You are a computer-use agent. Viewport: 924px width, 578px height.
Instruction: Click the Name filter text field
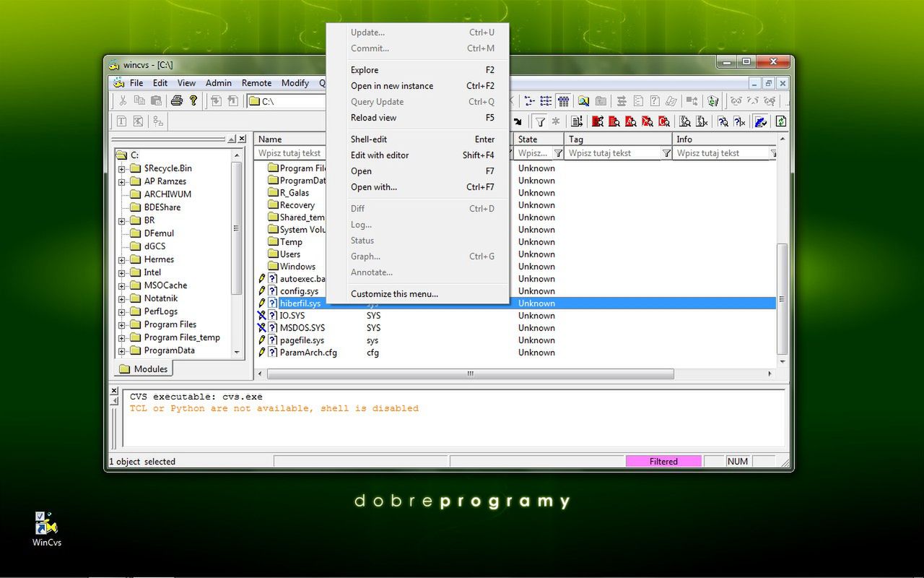(x=290, y=153)
